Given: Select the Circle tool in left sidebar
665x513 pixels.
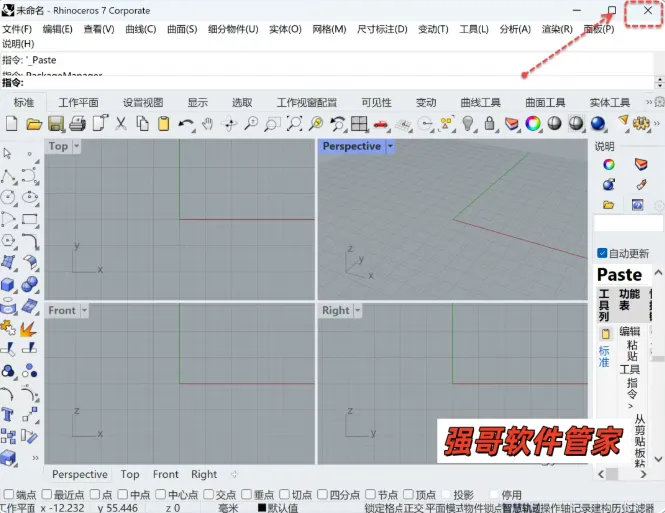Looking at the screenshot, I should tap(8, 197).
